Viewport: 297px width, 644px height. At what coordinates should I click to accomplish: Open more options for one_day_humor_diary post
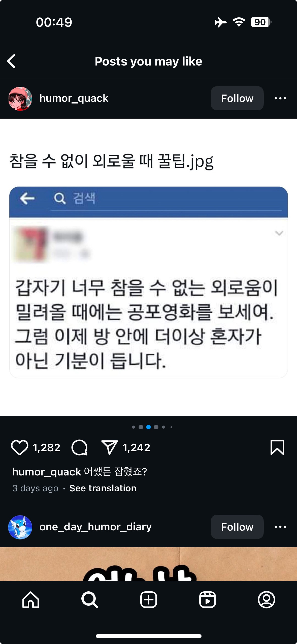280,527
